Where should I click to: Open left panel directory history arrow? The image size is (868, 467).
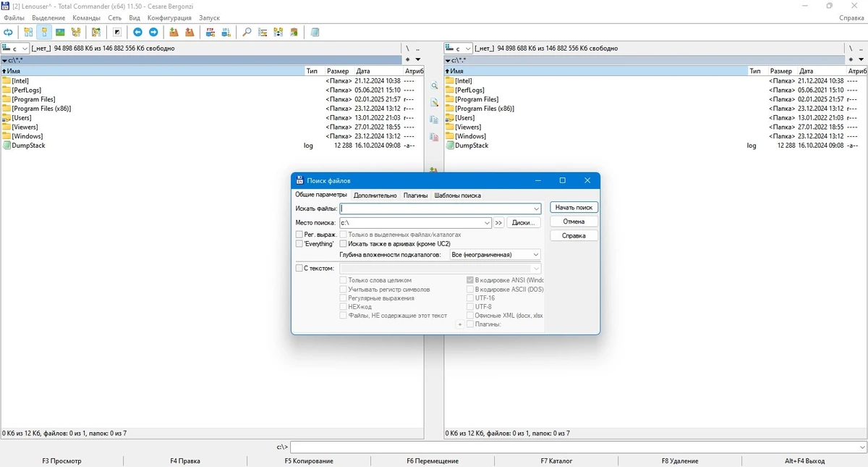coord(418,60)
